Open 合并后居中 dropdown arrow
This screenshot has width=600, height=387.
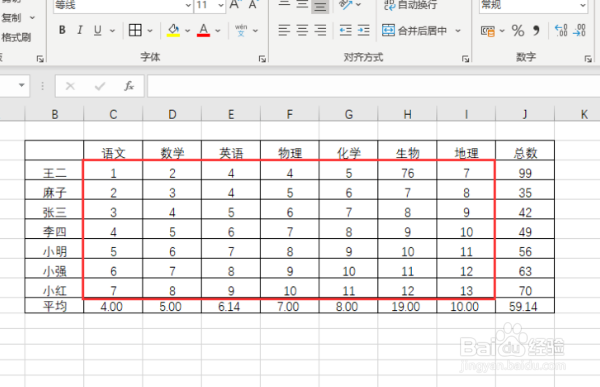pyautogui.click(x=458, y=31)
